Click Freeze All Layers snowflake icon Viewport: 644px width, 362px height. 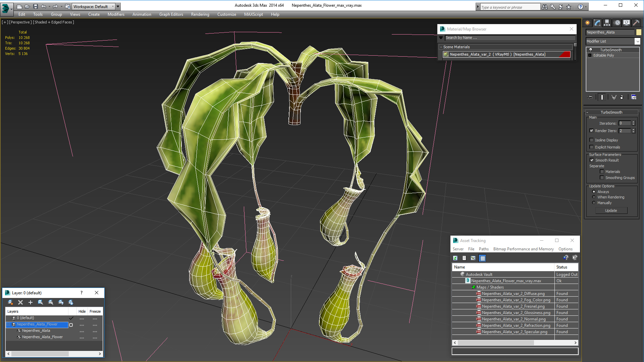click(x=71, y=302)
